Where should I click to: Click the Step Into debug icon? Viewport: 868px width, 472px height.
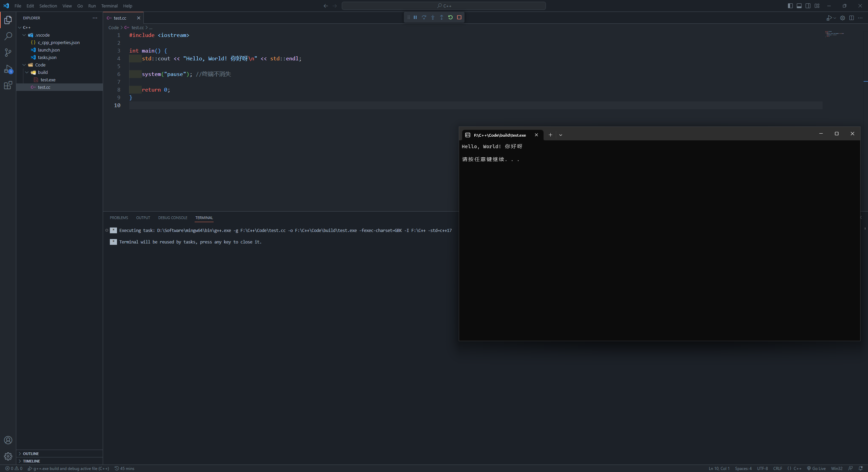pos(433,17)
